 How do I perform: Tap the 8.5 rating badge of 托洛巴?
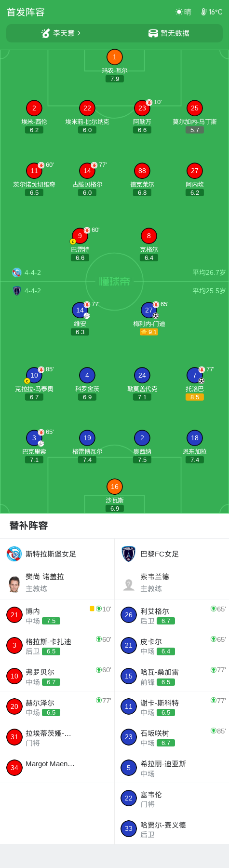[x=195, y=397]
